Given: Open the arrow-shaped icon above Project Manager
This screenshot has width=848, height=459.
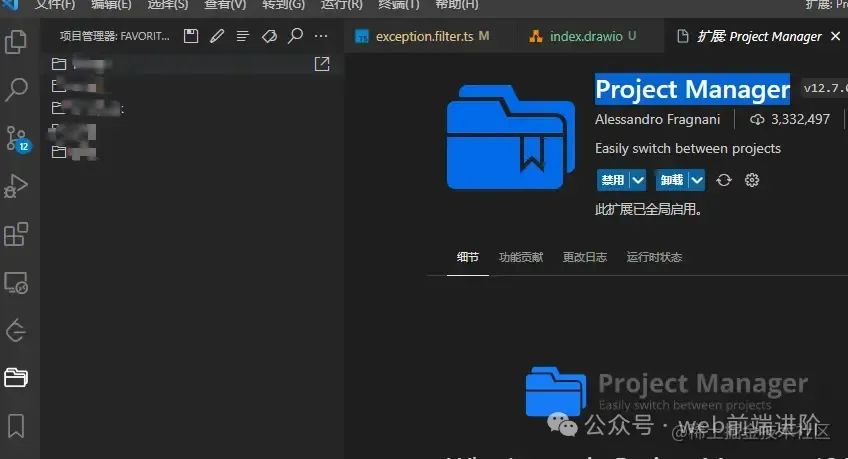Looking at the screenshot, I should (x=16, y=330).
